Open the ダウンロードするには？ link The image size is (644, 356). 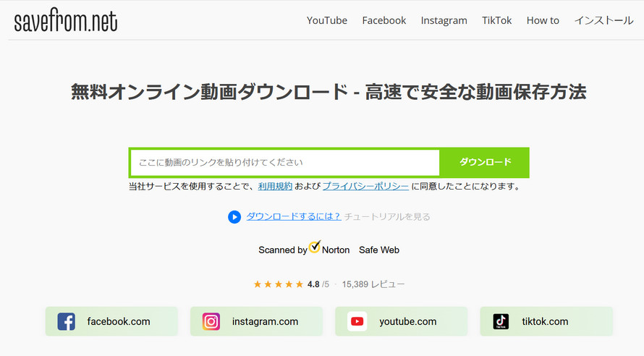point(294,216)
